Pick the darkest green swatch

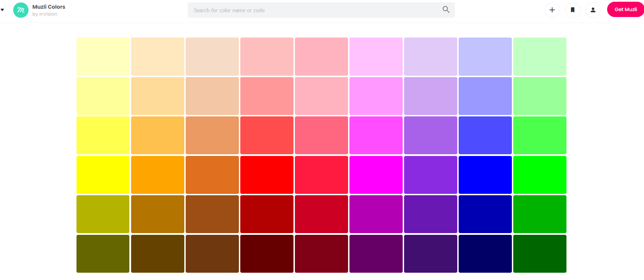[x=540, y=254]
